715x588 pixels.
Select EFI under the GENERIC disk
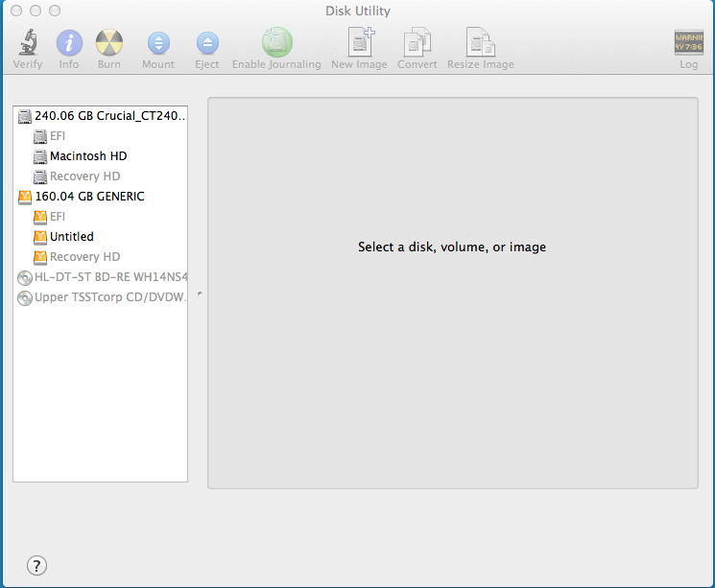click(x=101, y=217)
